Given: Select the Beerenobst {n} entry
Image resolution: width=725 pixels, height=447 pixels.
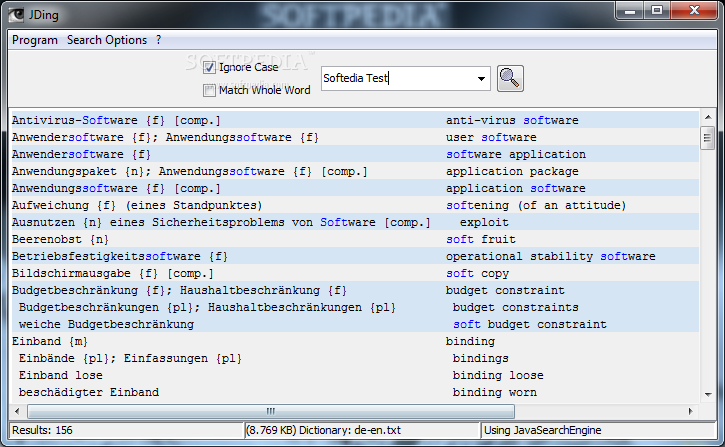Looking at the screenshot, I should (61, 239).
